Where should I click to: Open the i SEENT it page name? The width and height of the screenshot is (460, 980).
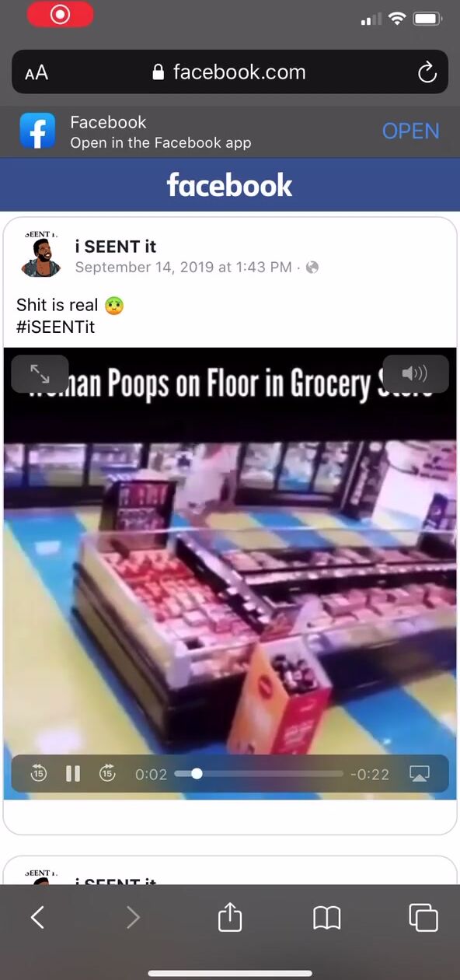tap(115, 247)
